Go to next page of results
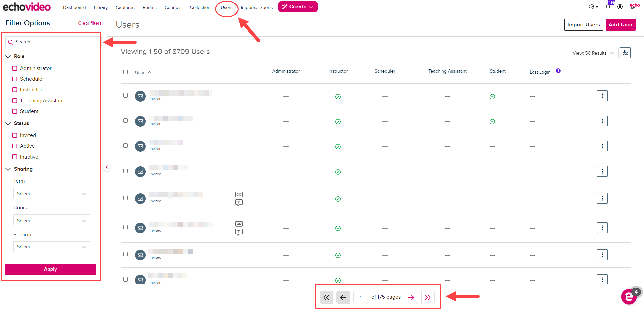Screen dimensions: 644x312 (411, 297)
